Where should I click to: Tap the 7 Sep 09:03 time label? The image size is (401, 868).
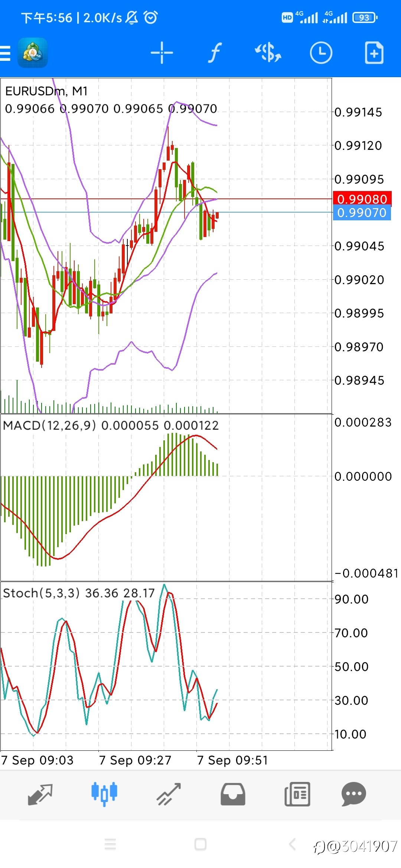click(37, 760)
